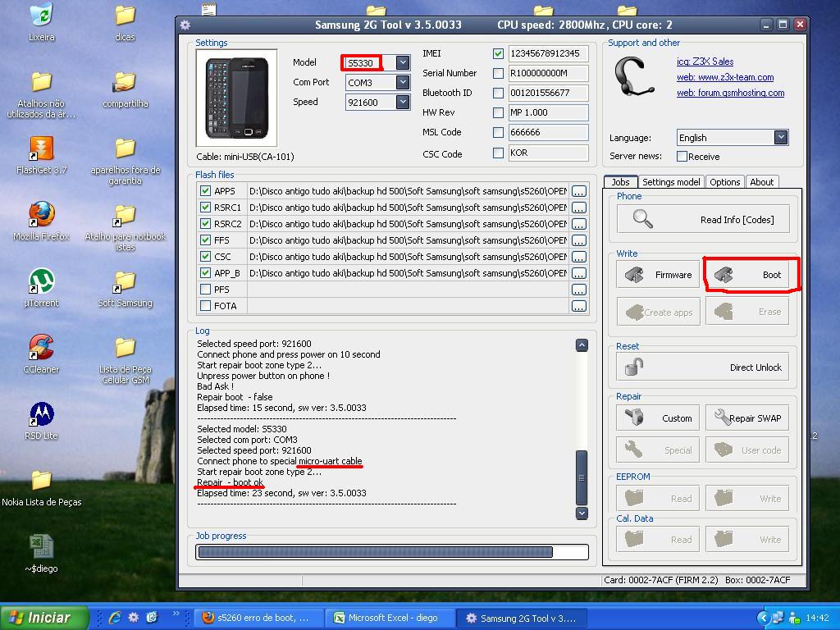This screenshot has width=840, height=630.
Task: Switch to s5260 erro de boot Firefox taskbar item
Action: 258,619
